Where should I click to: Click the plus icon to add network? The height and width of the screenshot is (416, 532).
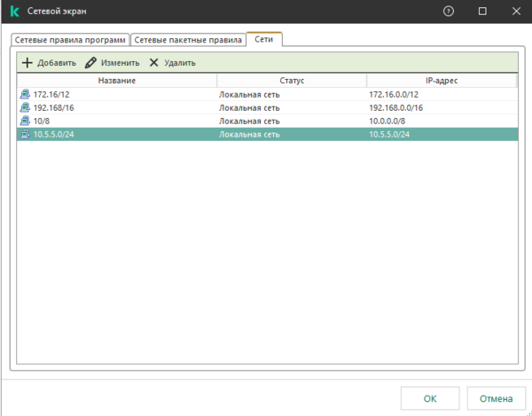click(x=27, y=63)
